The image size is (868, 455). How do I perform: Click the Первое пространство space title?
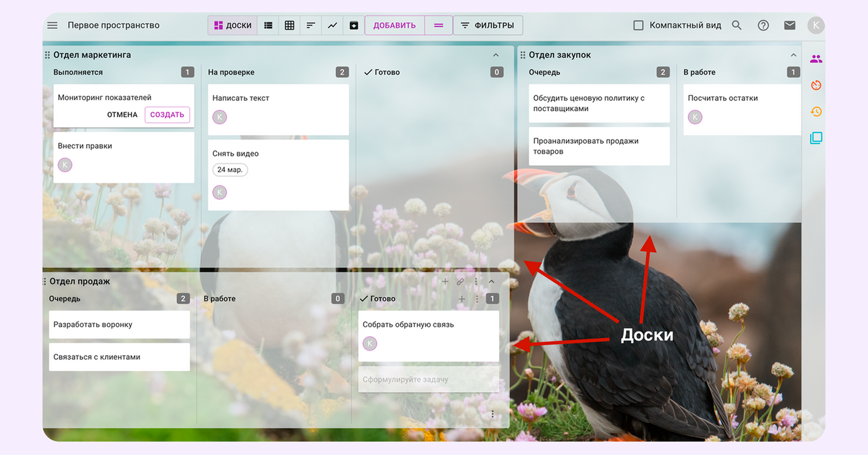click(114, 25)
